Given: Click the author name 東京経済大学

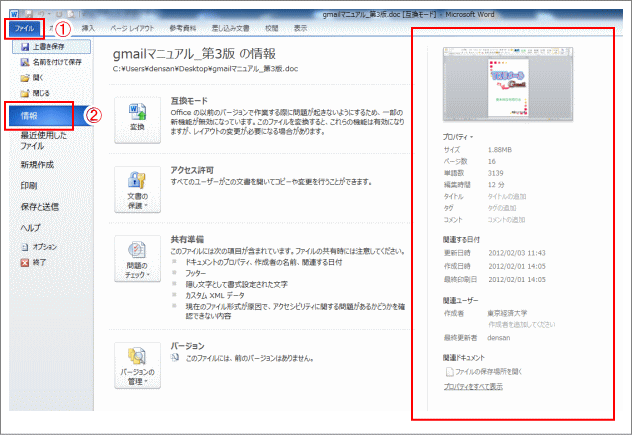Looking at the screenshot, I should [507, 313].
